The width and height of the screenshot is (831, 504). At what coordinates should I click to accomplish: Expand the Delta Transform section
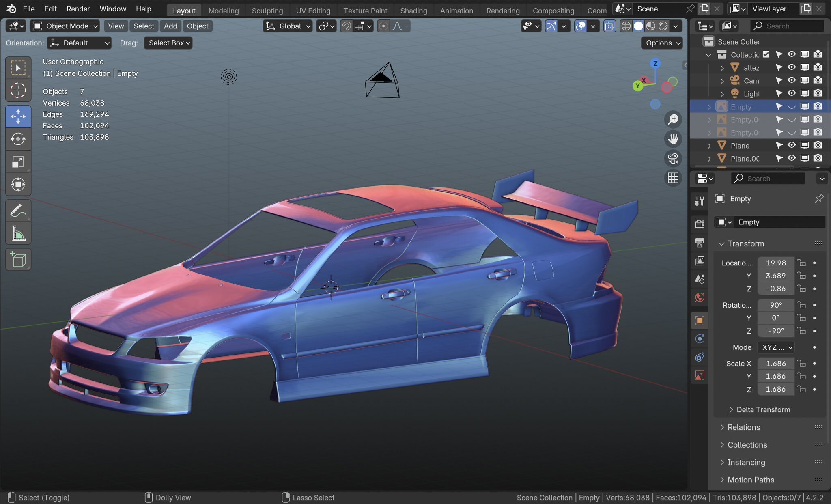point(763,409)
